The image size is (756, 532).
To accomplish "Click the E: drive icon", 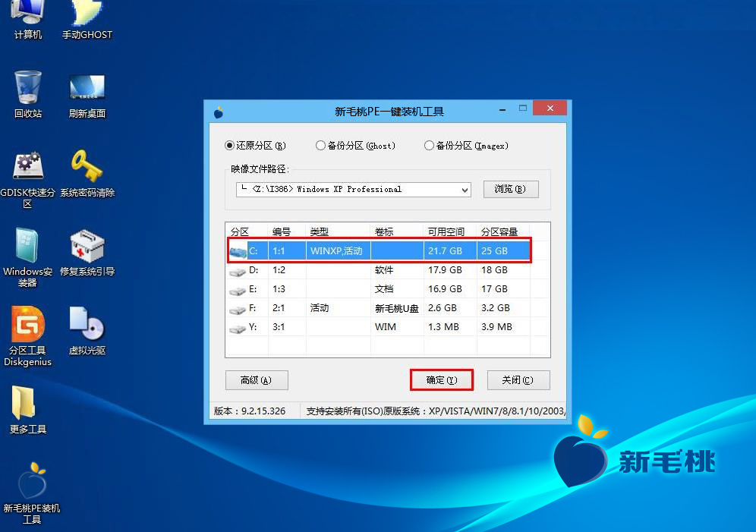I will [238, 291].
